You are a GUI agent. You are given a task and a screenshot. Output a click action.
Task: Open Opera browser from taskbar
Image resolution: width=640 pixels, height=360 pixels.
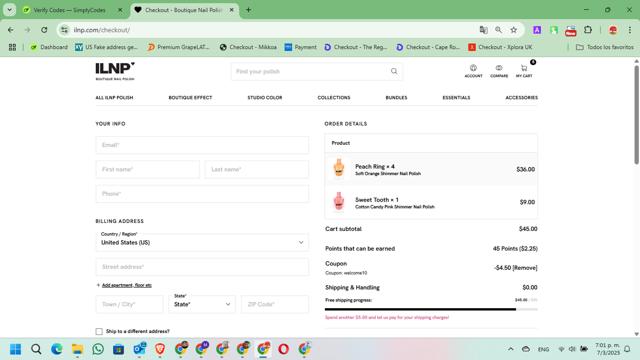coord(284,349)
